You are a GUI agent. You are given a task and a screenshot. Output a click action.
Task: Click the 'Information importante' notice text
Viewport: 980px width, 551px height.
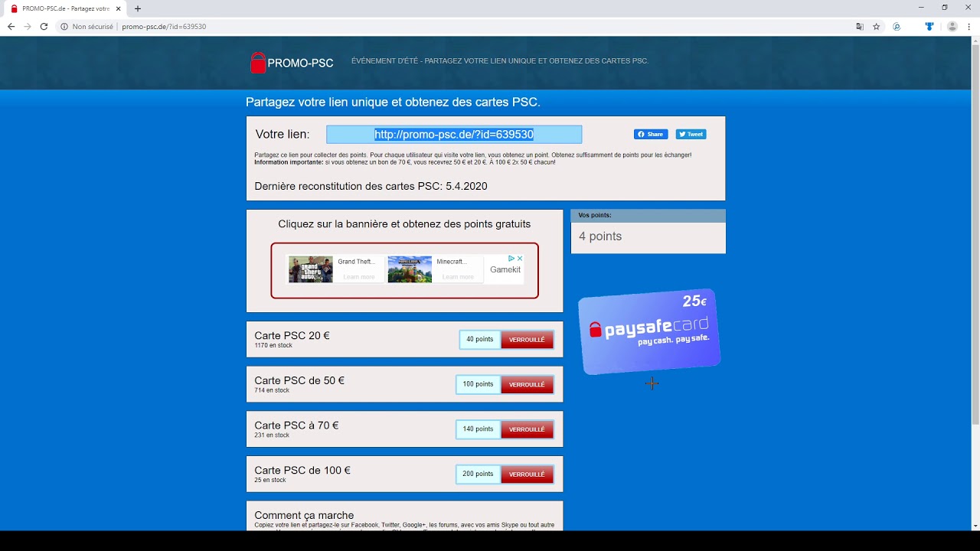405,162
